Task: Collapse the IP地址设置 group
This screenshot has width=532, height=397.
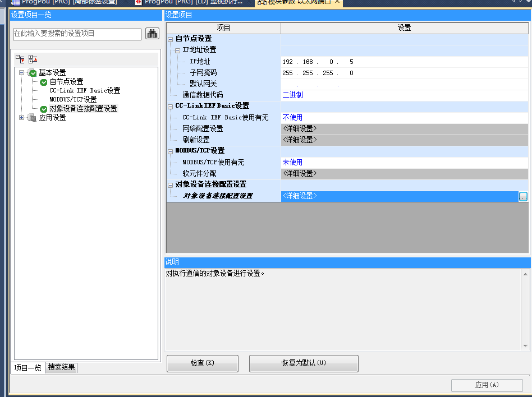Action: [178, 50]
